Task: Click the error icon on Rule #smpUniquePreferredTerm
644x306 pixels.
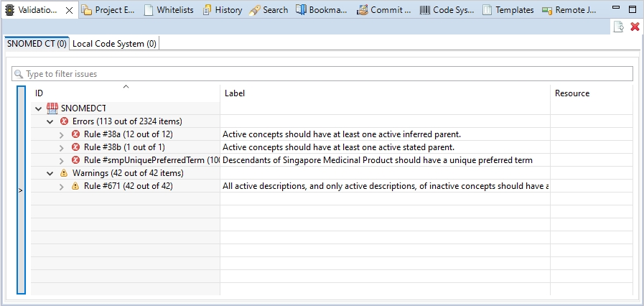Action: click(x=76, y=160)
